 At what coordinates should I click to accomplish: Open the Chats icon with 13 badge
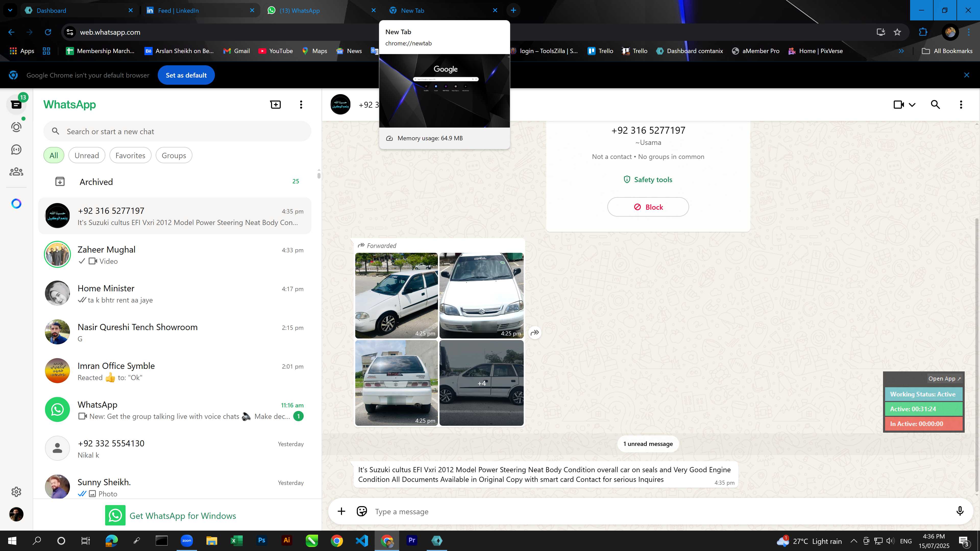16,105
